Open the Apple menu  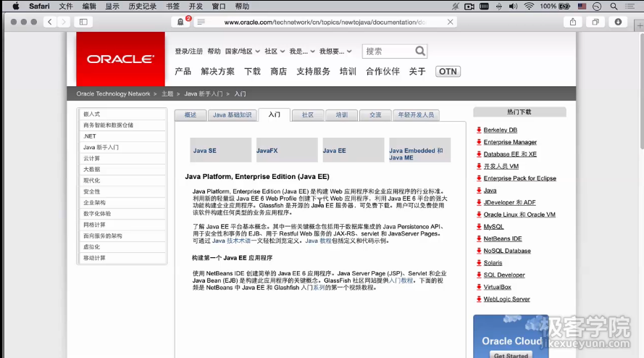(x=16, y=7)
